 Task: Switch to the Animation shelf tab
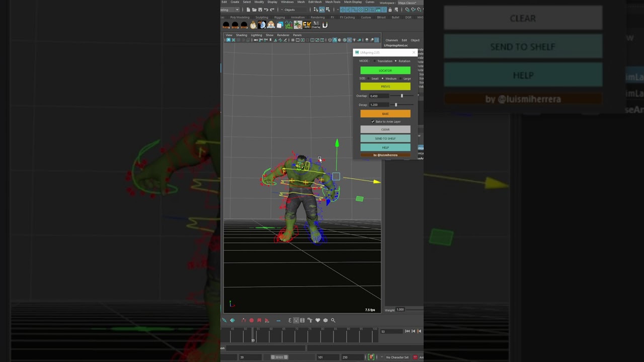point(298,17)
